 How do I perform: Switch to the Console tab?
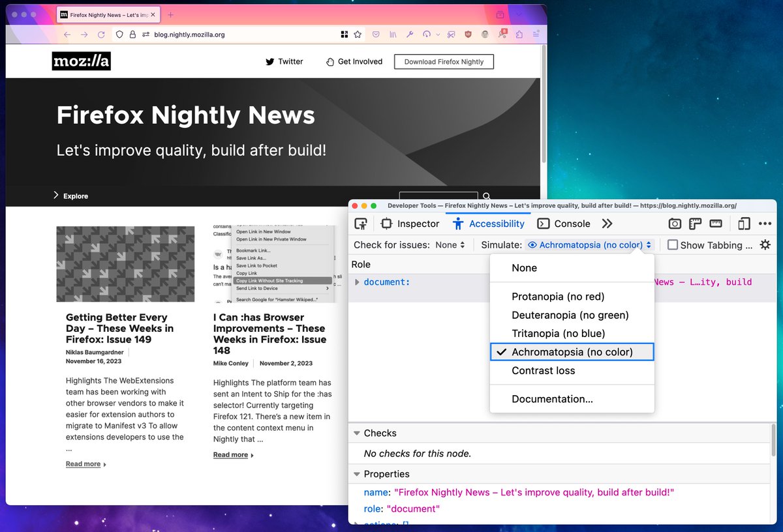564,224
